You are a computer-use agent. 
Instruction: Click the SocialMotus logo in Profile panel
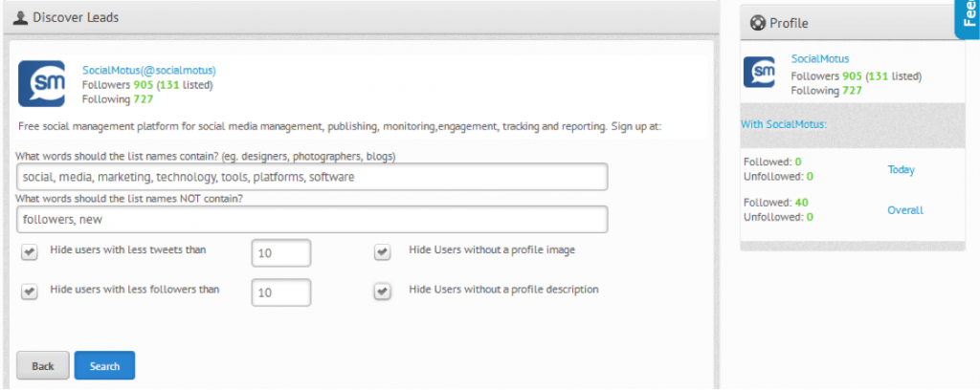[759, 72]
